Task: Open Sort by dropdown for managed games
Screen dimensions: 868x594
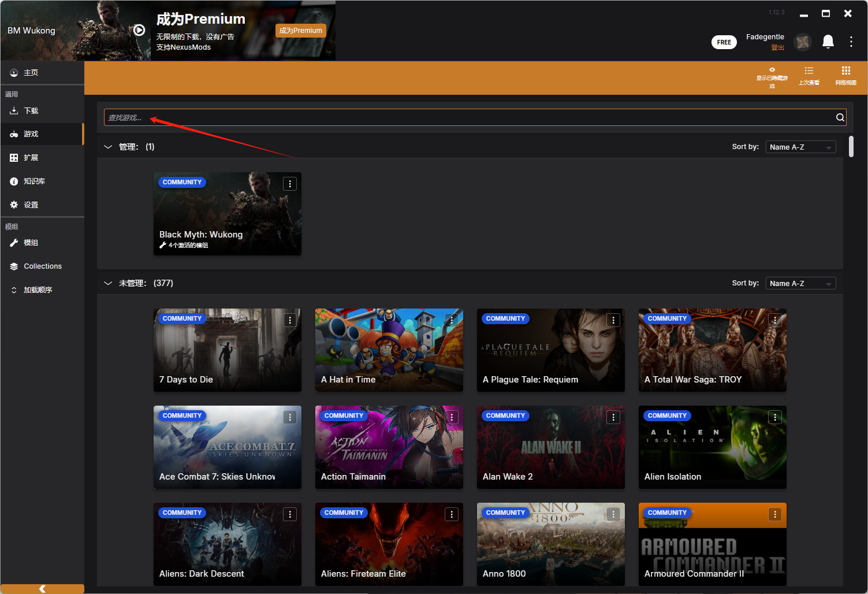Action: pos(800,147)
